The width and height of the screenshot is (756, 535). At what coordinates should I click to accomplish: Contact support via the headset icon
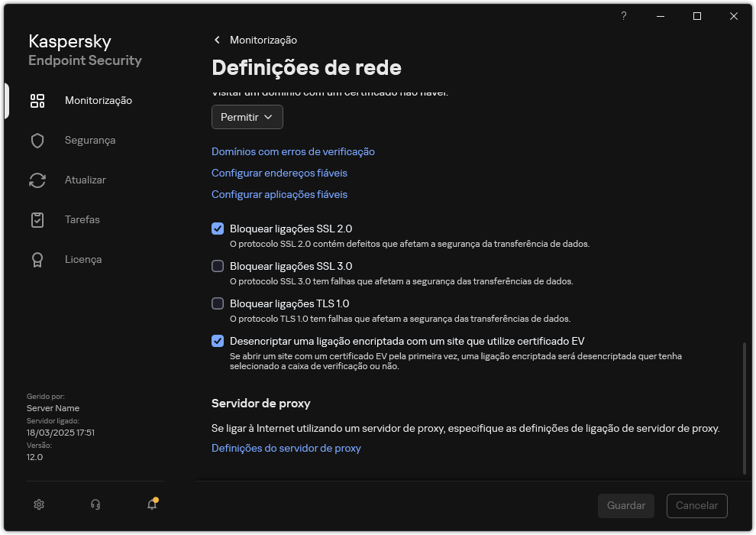coord(95,504)
